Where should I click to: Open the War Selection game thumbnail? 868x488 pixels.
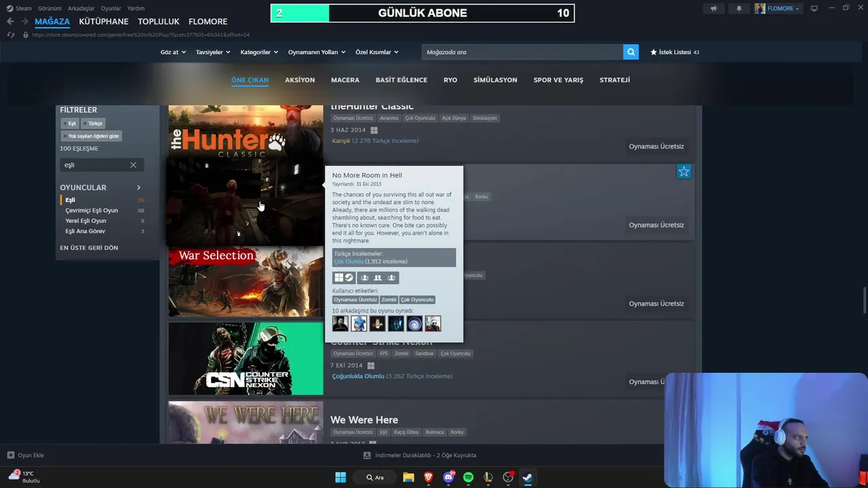245,280
